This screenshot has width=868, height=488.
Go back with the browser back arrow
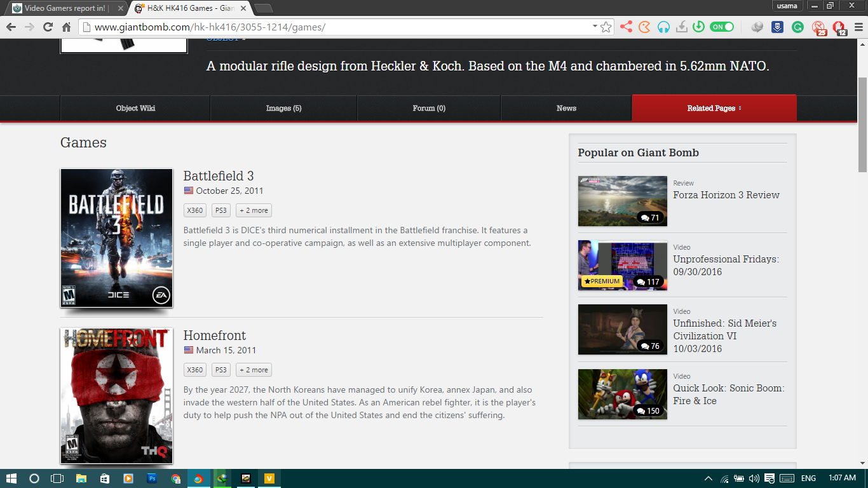pyautogui.click(x=11, y=27)
